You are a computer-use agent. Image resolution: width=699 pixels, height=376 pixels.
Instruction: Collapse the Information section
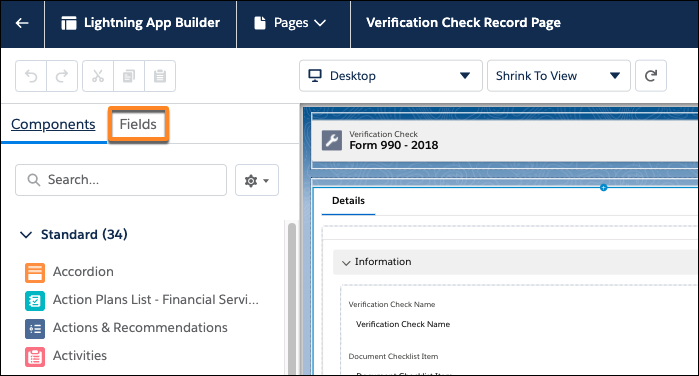[x=346, y=262]
